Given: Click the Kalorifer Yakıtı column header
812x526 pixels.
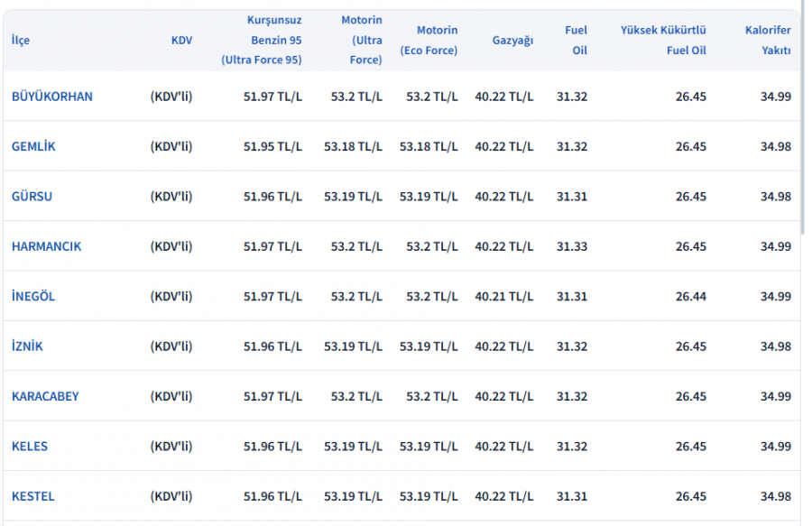Looking at the screenshot, I should (768, 40).
